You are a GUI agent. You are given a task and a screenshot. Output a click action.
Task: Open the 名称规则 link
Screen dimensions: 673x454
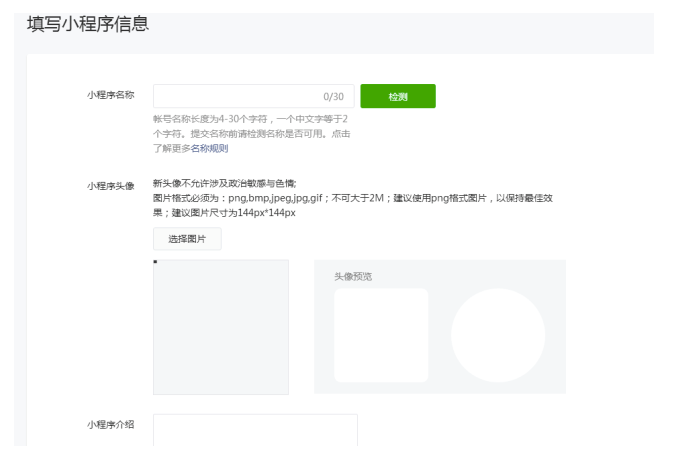[x=210, y=149]
